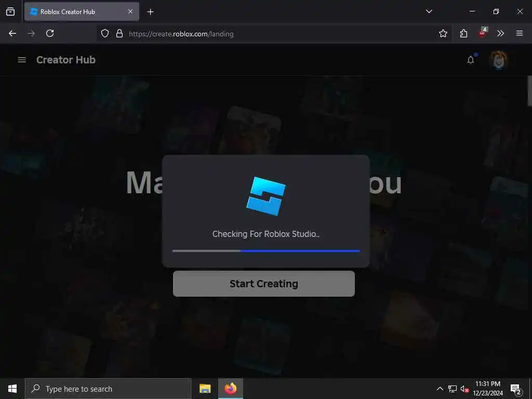Image resolution: width=532 pixels, height=399 pixels.
Task: Click the Firefox taskbar icon
Action: click(231, 389)
